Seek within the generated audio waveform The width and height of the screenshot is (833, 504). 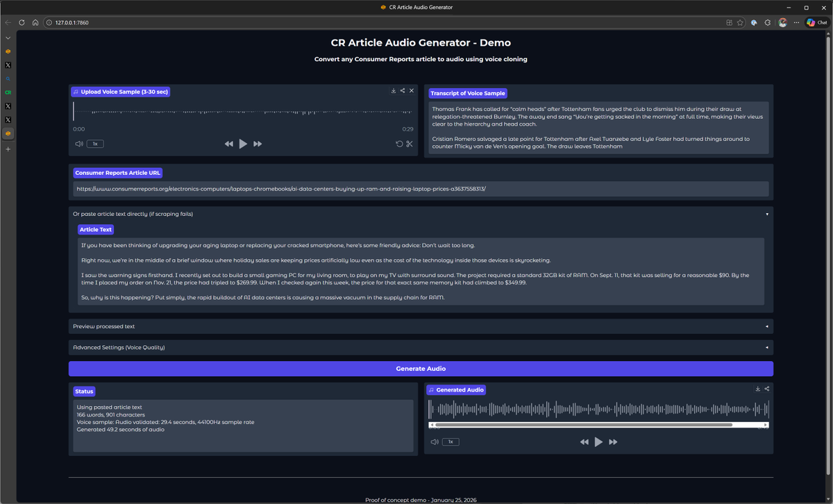(598, 410)
